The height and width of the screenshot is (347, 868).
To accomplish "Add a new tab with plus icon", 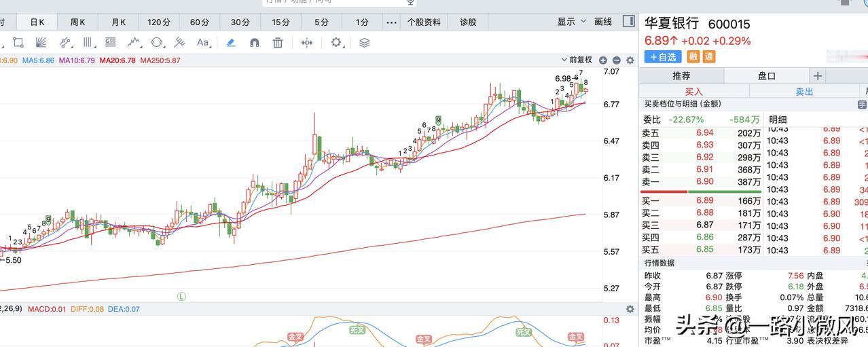I will (818, 76).
